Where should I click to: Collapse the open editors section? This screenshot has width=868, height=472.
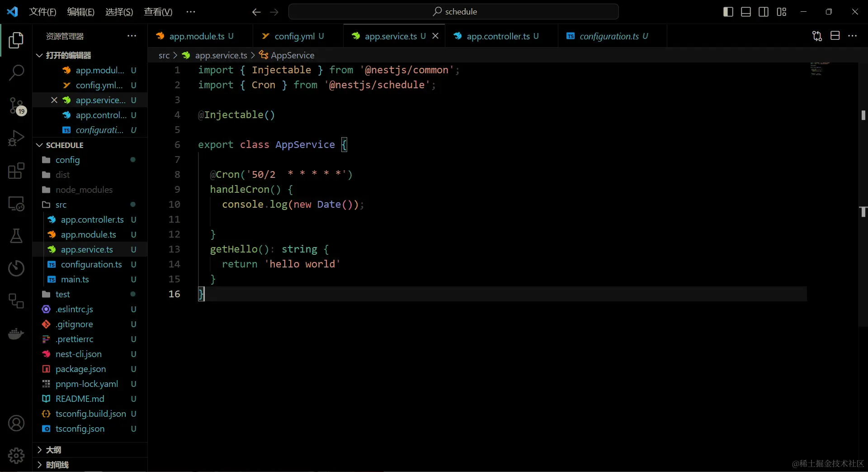pos(90,55)
